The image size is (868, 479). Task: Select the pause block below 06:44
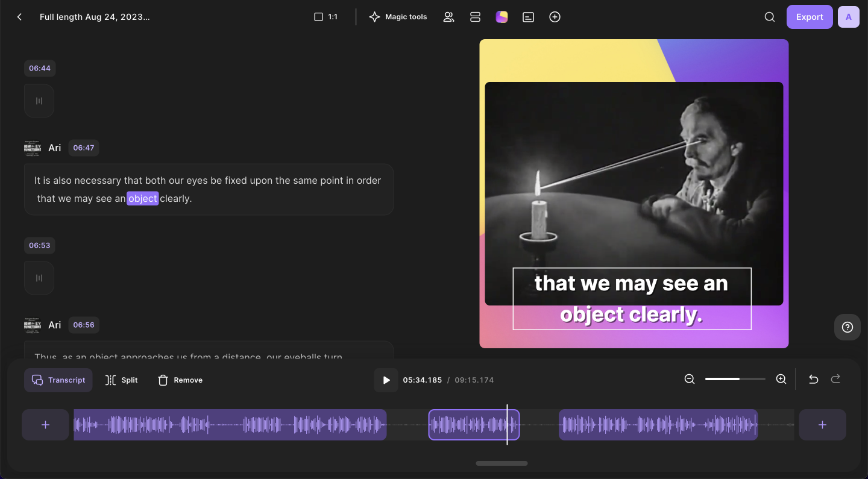[39, 101]
